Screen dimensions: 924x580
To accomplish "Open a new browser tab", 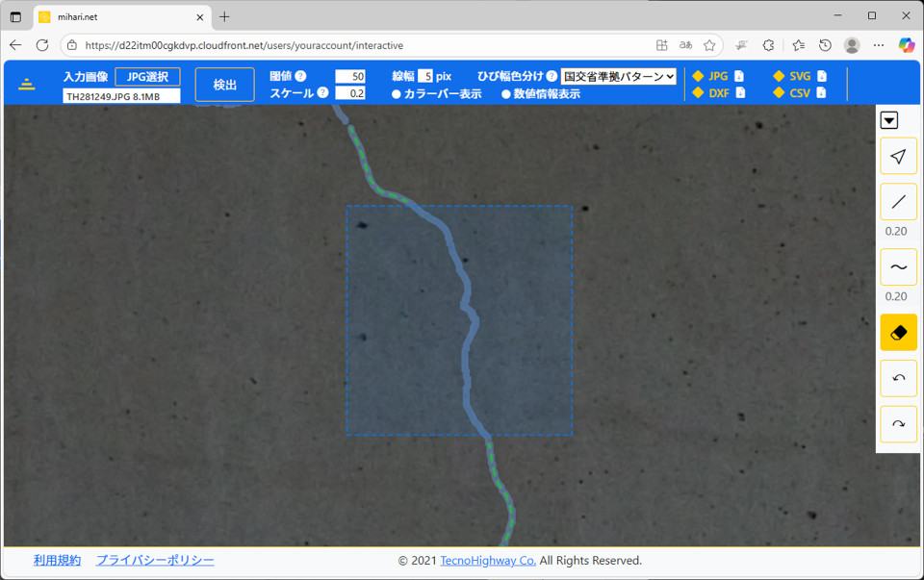I will point(224,16).
